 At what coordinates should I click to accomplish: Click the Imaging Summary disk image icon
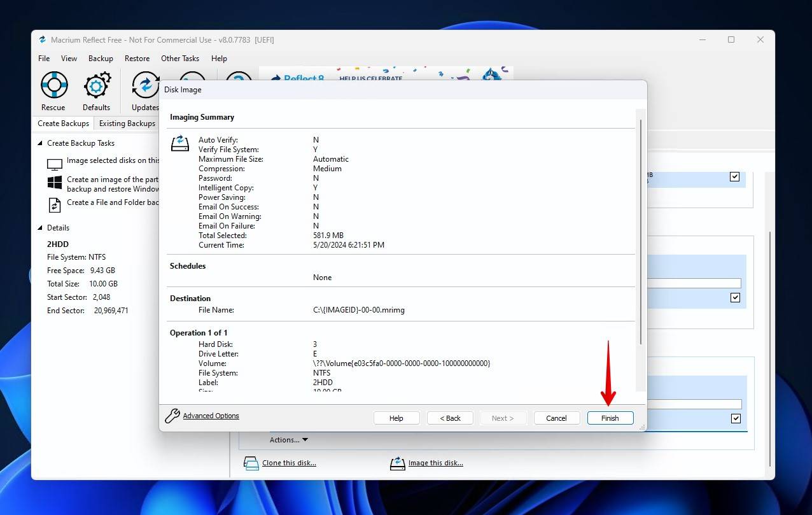coord(180,143)
